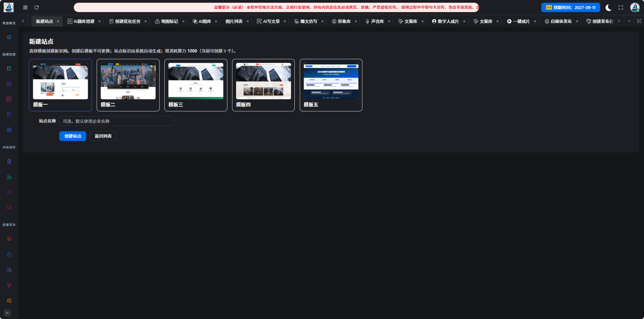Image resolution: width=644 pixels, height=319 pixels.
Task: Select the 模板三 template card
Action: click(x=196, y=85)
